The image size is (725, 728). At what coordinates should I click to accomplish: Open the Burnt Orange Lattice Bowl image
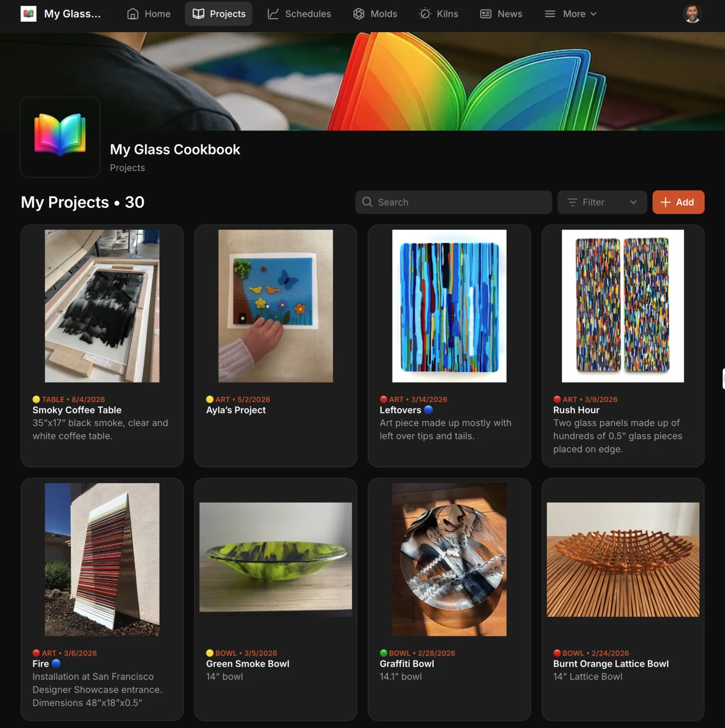pyautogui.click(x=623, y=560)
